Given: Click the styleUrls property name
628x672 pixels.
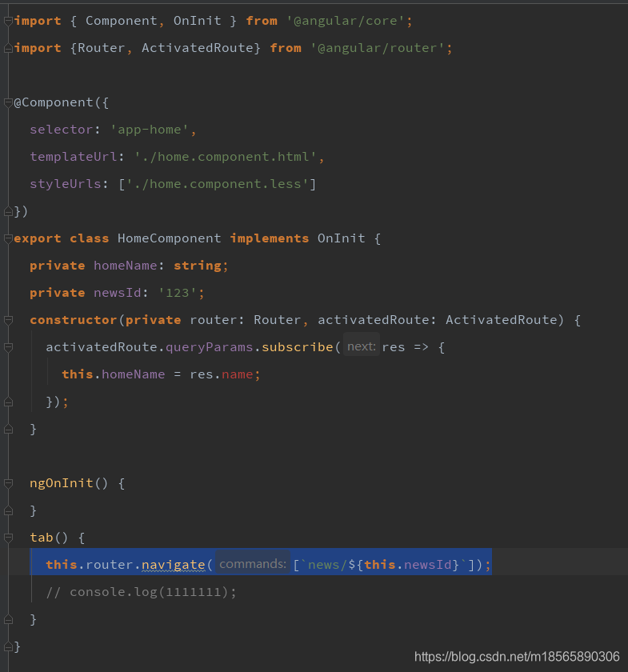Looking at the screenshot, I should pos(65,184).
